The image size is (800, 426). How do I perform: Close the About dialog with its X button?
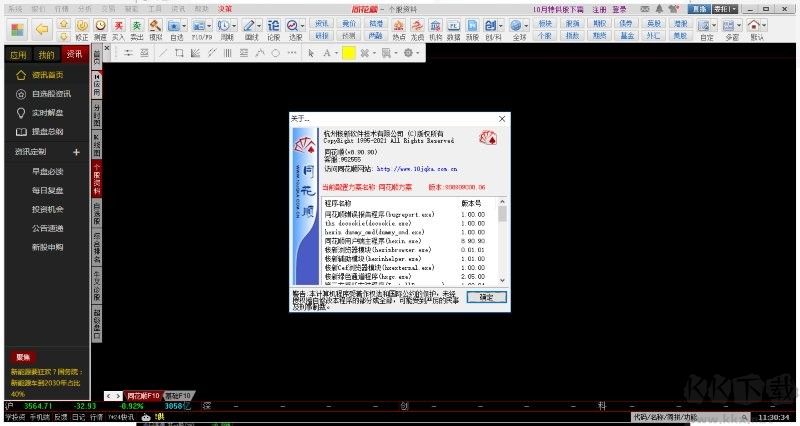pyautogui.click(x=502, y=118)
